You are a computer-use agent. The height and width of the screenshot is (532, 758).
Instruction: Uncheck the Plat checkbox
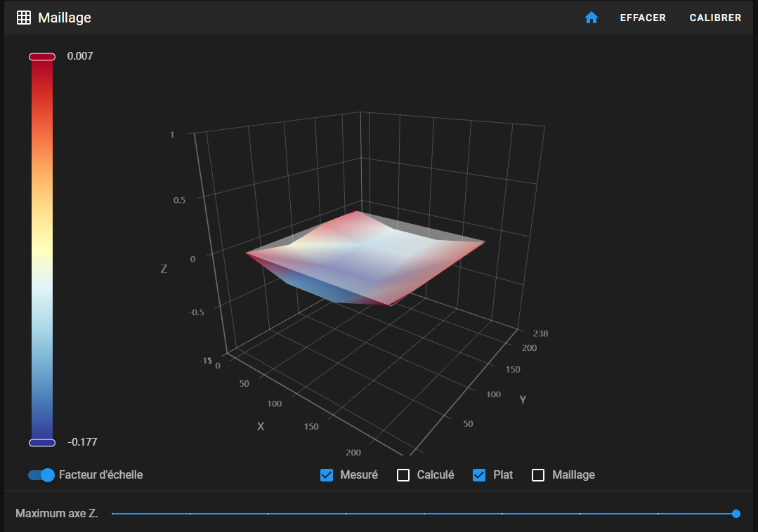pyautogui.click(x=479, y=475)
